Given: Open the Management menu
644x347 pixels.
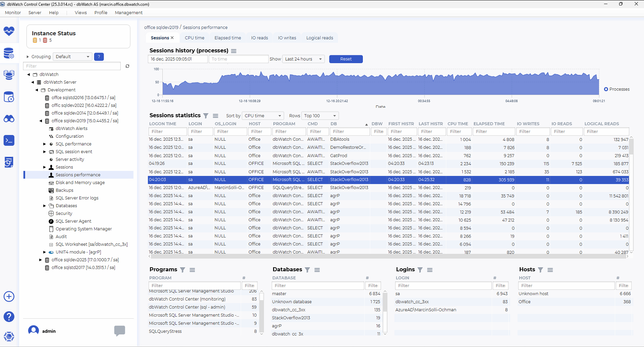Looking at the screenshot, I should point(129,13).
